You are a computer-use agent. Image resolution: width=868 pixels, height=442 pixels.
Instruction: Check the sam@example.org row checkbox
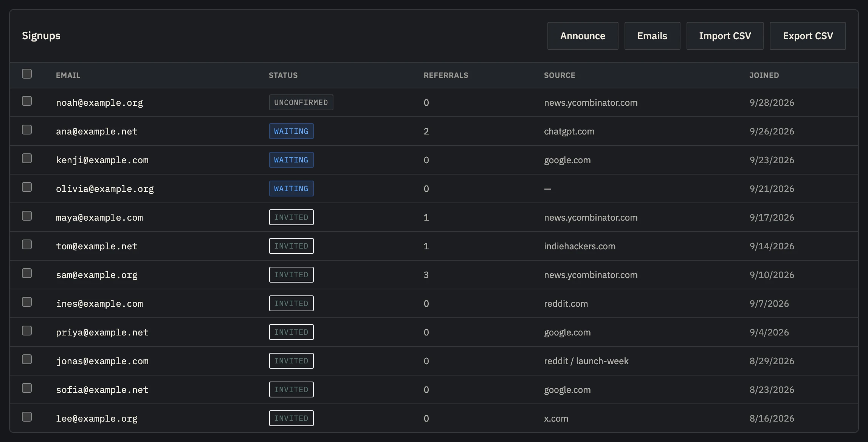pos(27,273)
